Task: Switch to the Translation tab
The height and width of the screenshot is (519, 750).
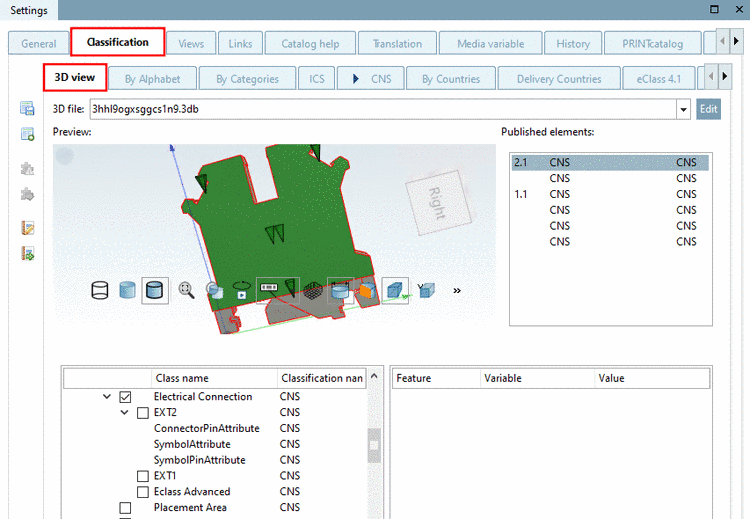Action: click(x=397, y=43)
